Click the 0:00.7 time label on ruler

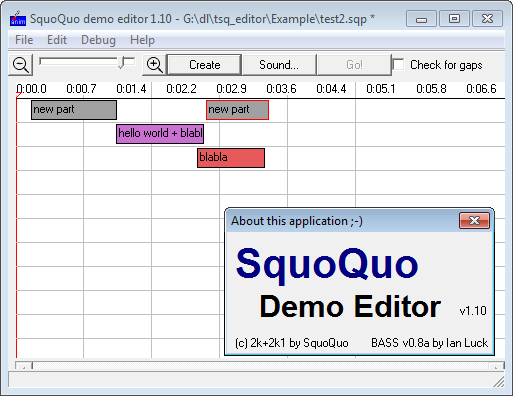coord(81,89)
